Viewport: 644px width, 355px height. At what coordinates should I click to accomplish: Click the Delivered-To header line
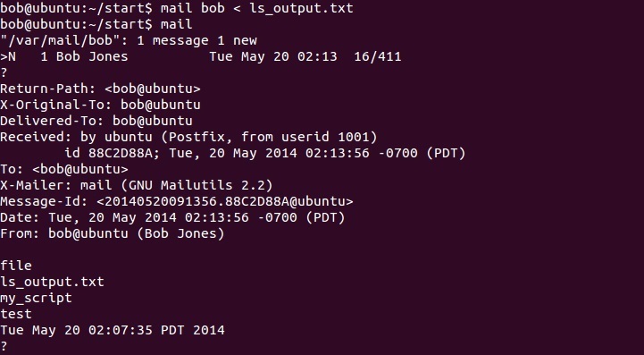[x=96, y=121]
